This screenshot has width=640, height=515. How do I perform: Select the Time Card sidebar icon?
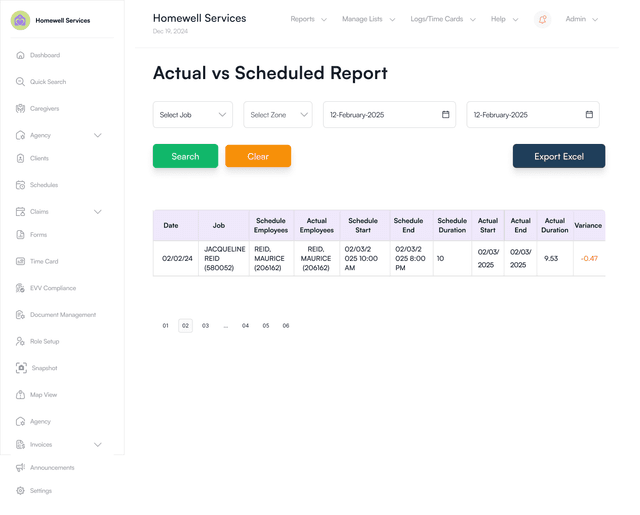[20, 262]
